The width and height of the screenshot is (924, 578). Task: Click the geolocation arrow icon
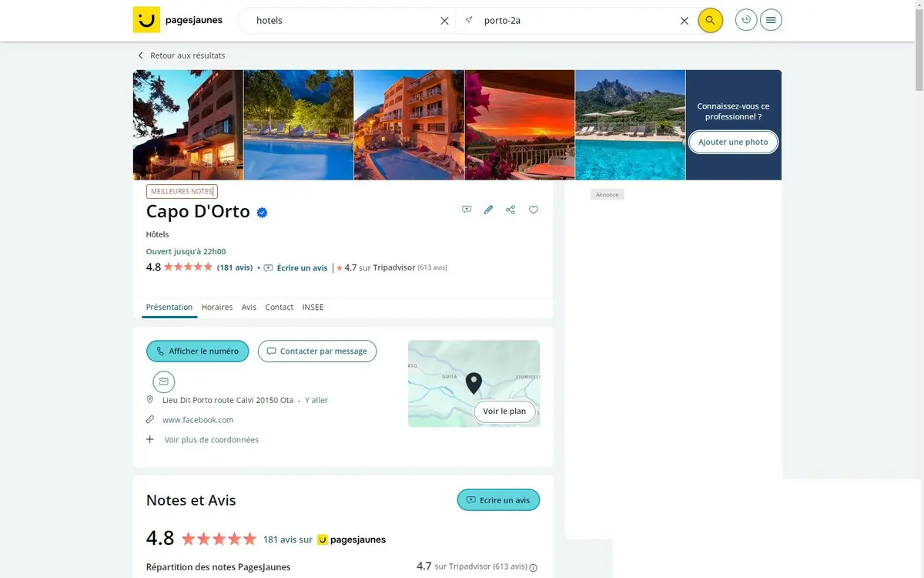coord(469,20)
